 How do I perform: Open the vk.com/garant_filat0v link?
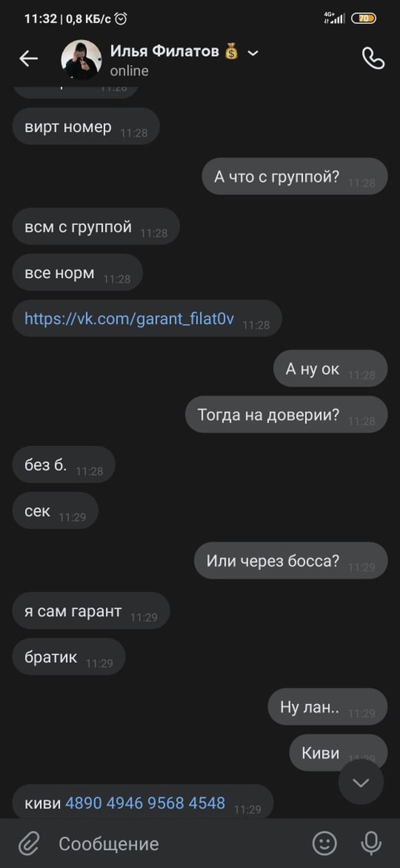[129, 319]
